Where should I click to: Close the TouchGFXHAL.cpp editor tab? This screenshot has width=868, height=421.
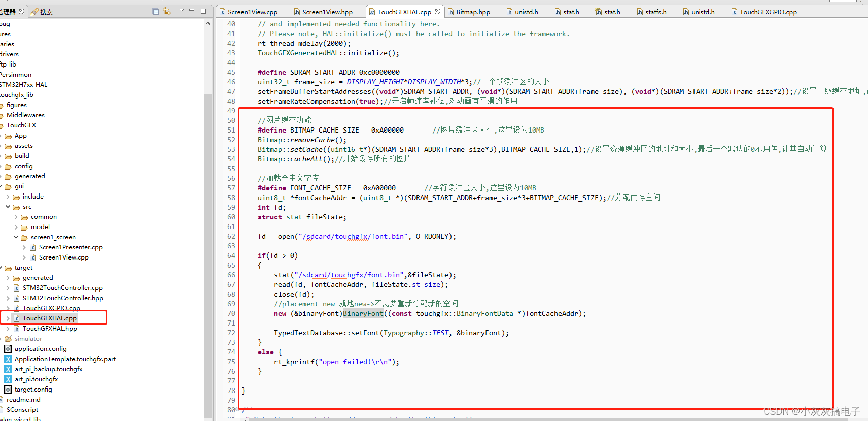pos(438,12)
